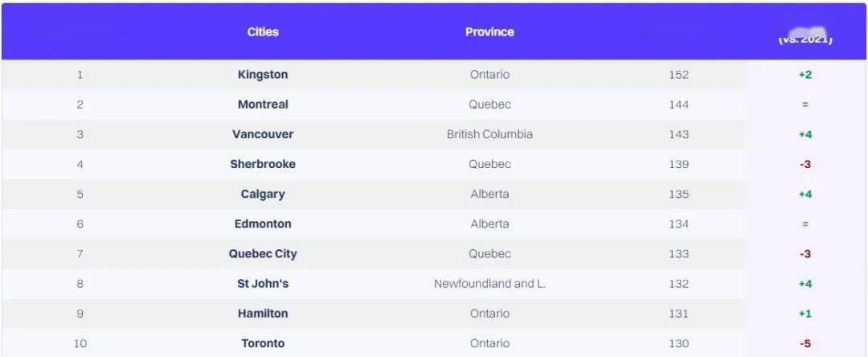The image size is (868, 357).
Task: Select the -5 change indicator for Toronto
Action: point(805,343)
